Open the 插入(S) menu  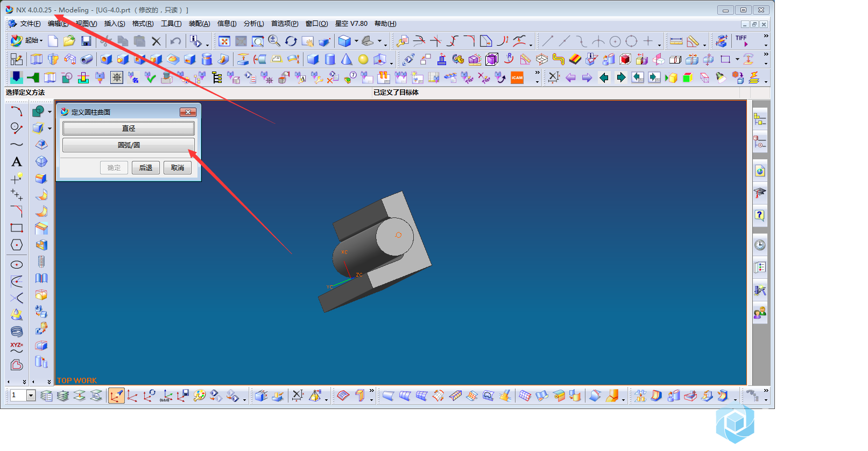(114, 24)
